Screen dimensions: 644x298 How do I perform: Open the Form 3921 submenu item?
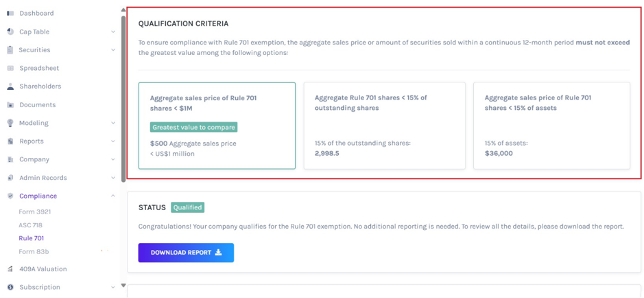[35, 211]
